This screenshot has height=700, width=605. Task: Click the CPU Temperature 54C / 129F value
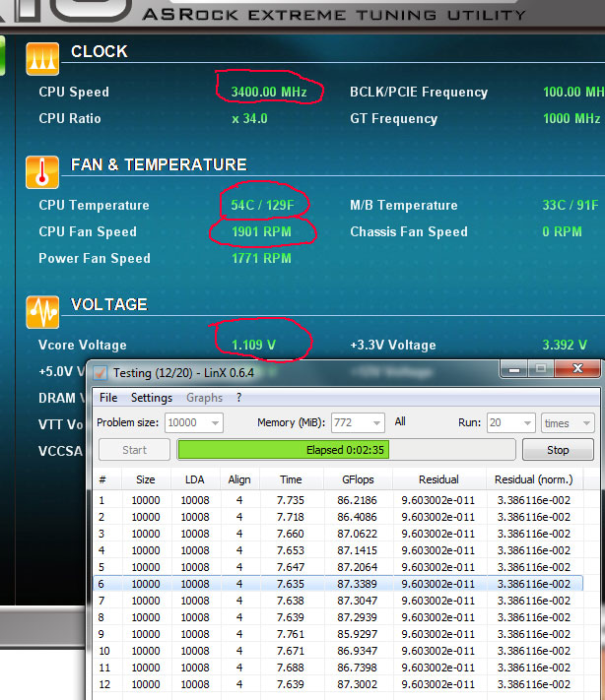tap(263, 205)
